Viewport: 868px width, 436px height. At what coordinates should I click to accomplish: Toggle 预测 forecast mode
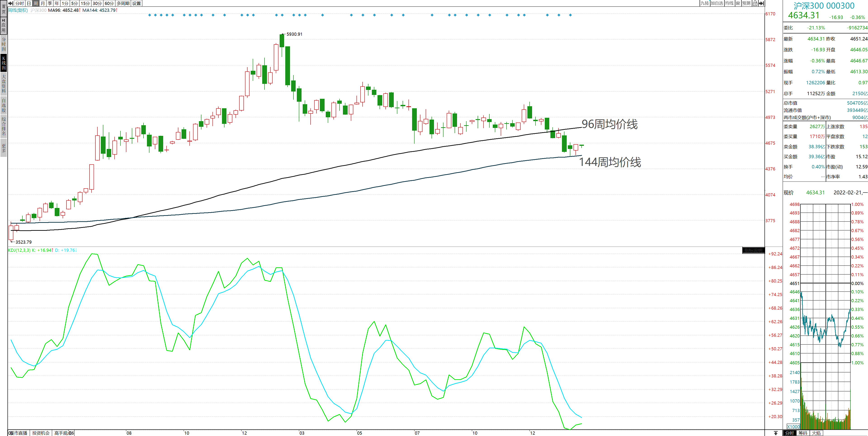[746, 3]
